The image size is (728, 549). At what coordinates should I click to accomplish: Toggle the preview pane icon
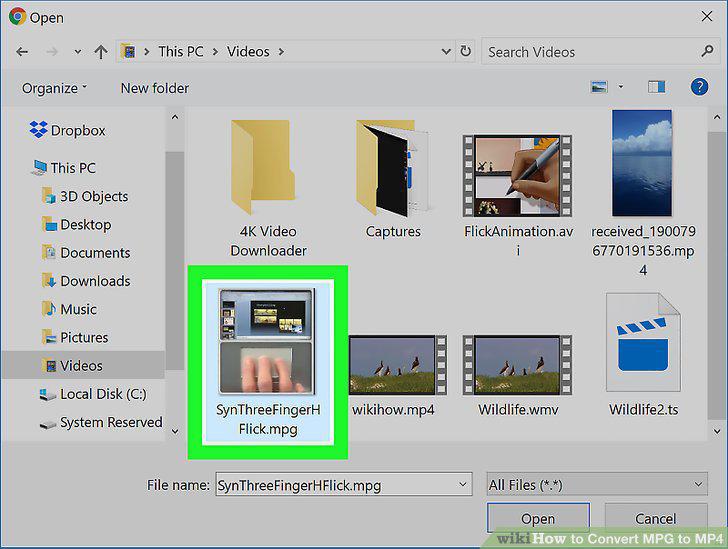(x=656, y=87)
